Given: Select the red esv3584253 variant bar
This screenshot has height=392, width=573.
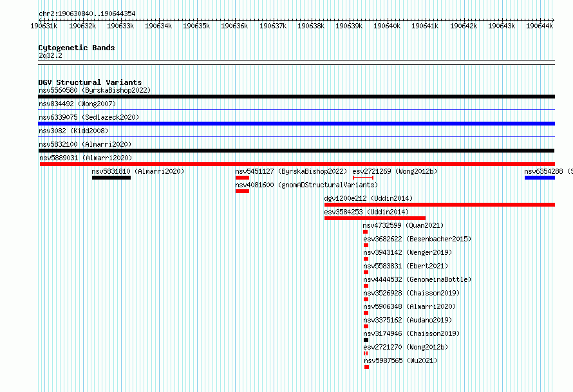Looking at the screenshot, I should point(375,218).
